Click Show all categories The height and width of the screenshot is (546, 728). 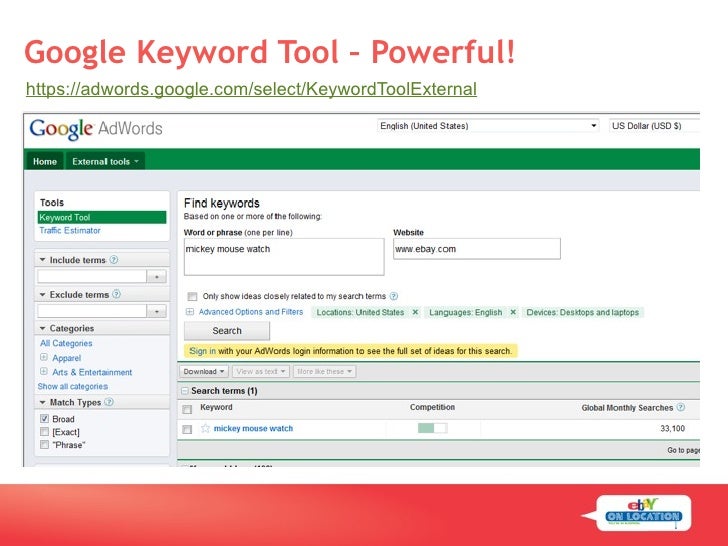[72, 386]
